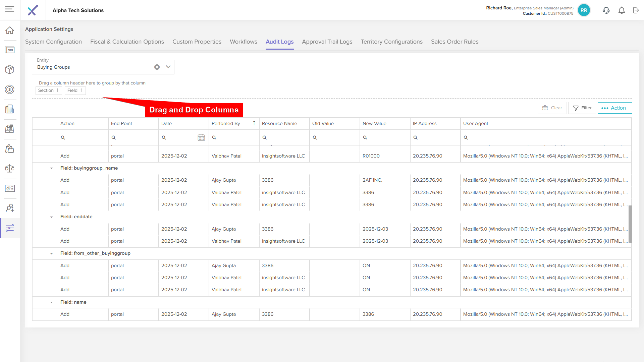This screenshot has height=362, width=644.
Task: Collapse the Field: buyinggroup_name group
Action: [51, 168]
